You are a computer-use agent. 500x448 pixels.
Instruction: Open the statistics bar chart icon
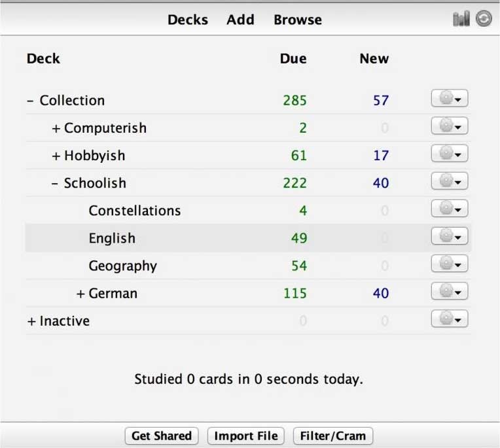tap(461, 20)
